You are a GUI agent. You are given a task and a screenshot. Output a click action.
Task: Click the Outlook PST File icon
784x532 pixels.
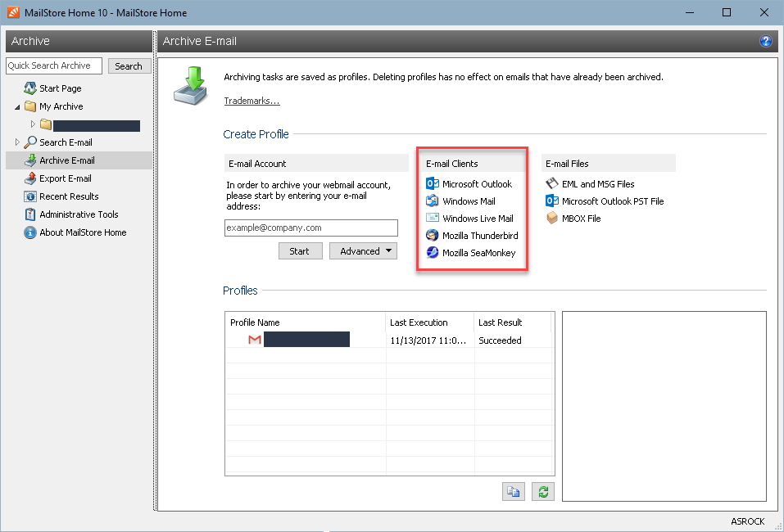tap(552, 201)
